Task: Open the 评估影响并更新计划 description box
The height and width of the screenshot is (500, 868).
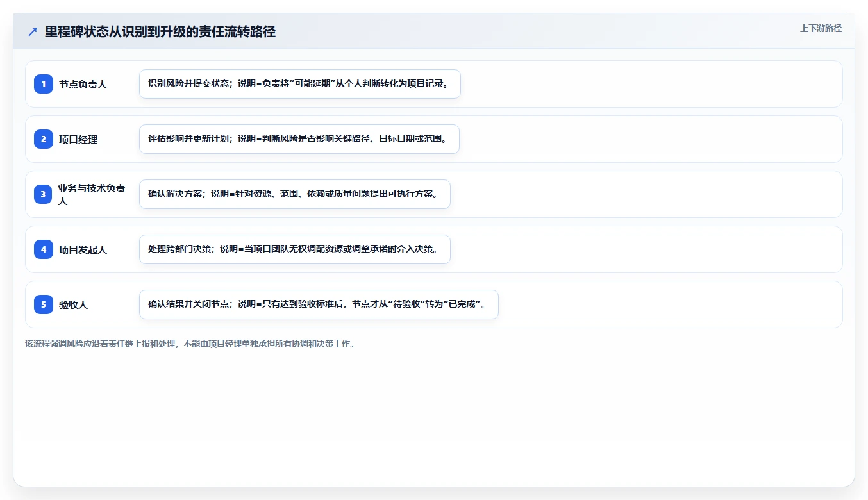Action: click(x=299, y=139)
